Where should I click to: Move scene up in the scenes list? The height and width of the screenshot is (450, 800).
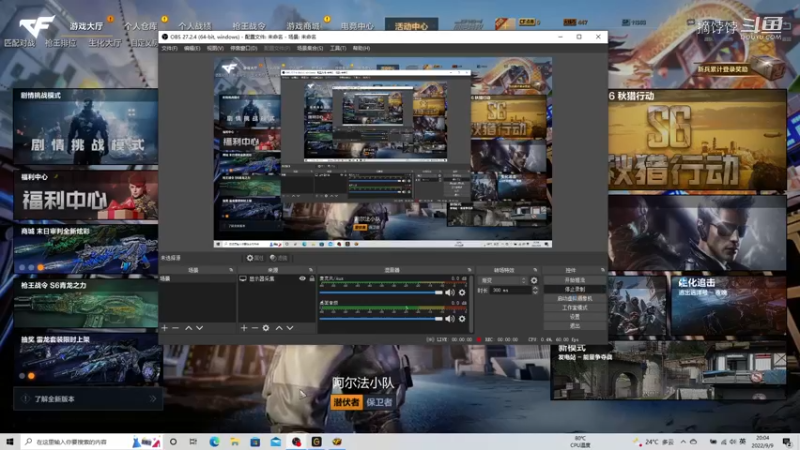(x=188, y=328)
